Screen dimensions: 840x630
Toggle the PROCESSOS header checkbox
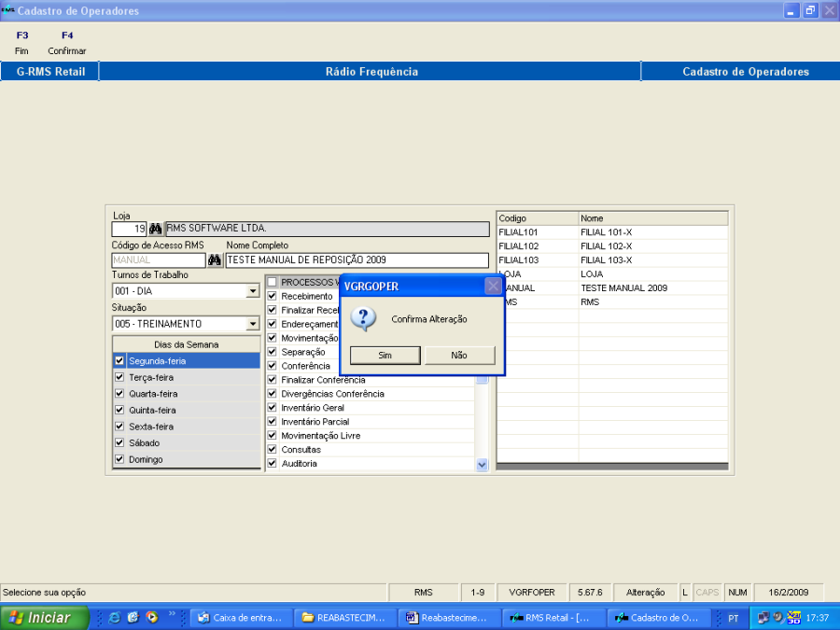pyautogui.click(x=273, y=282)
